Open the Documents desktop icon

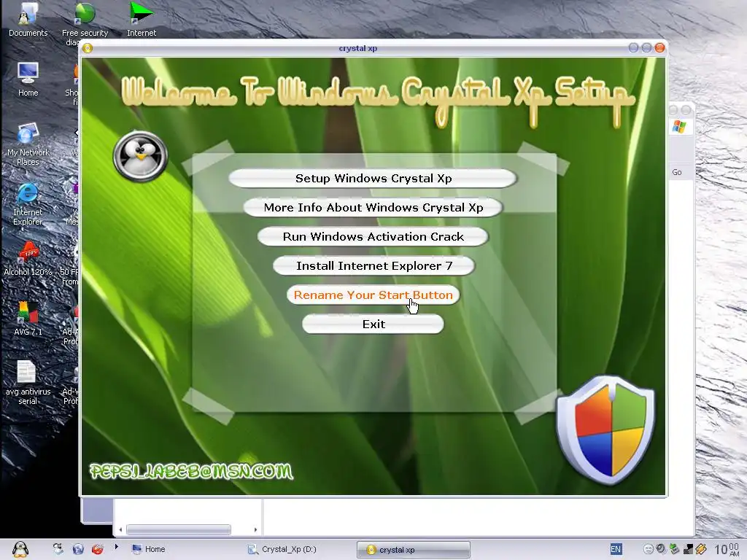28,20
